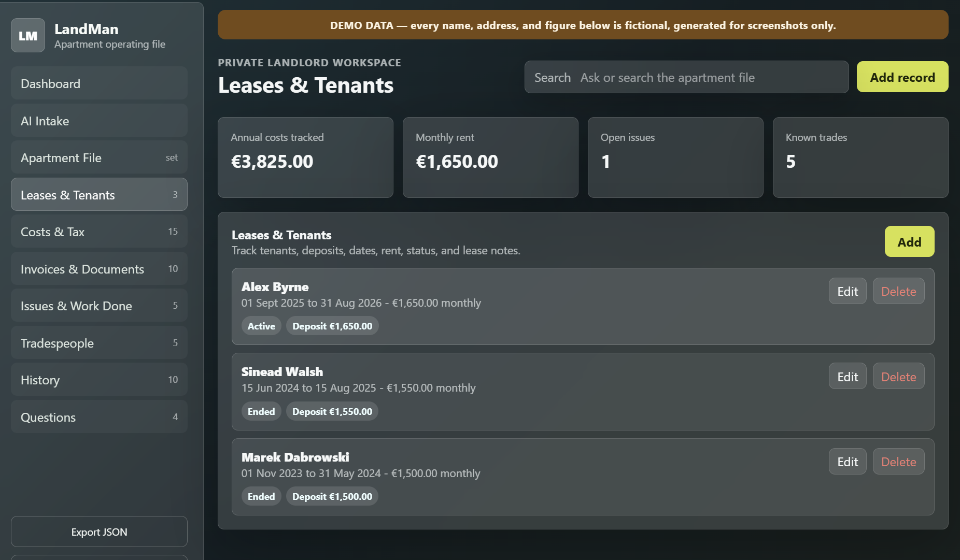Click the Deposit €1,550.00 badge

332,411
